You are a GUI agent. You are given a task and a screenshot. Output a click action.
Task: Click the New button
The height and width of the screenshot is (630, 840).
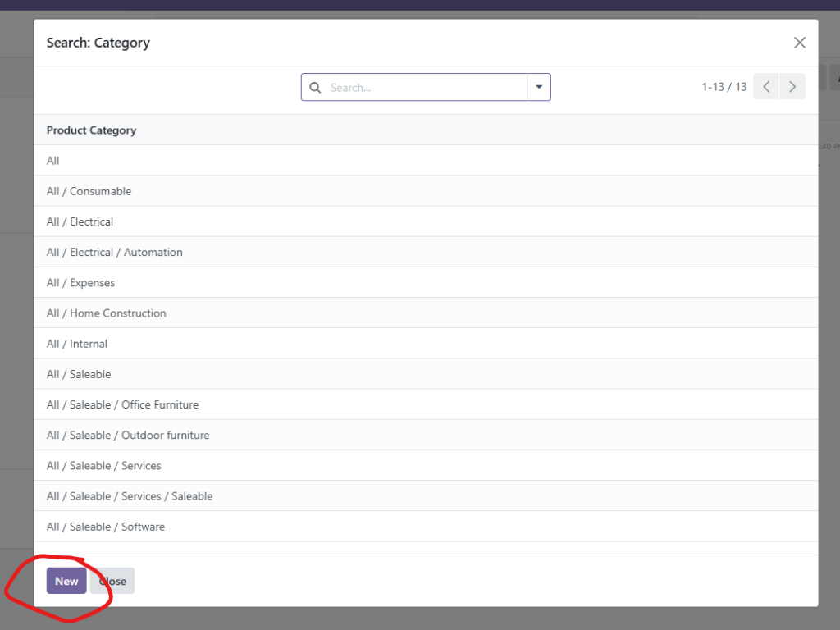click(66, 581)
